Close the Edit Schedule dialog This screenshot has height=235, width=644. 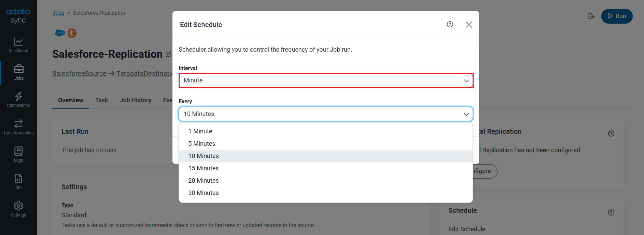(x=468, y=25)
